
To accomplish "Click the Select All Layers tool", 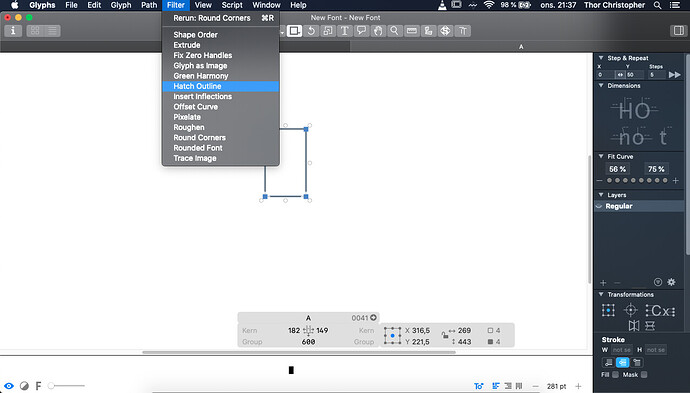I will tap(429, 31).
